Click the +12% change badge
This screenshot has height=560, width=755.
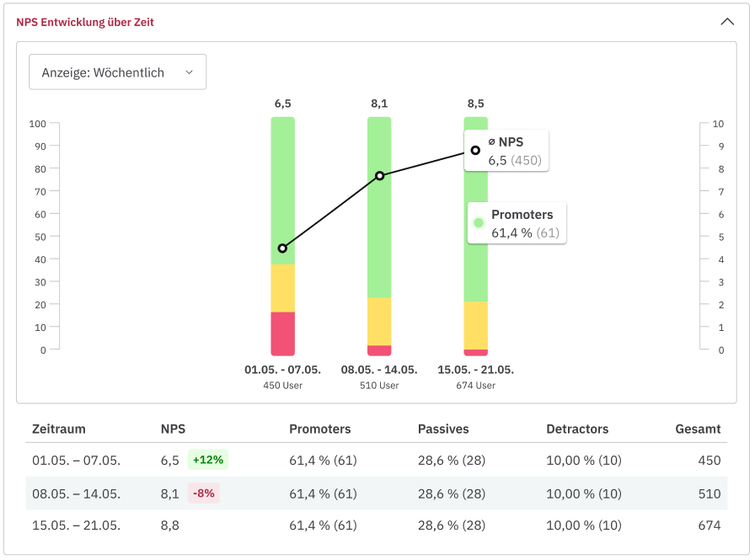point(207,460)
